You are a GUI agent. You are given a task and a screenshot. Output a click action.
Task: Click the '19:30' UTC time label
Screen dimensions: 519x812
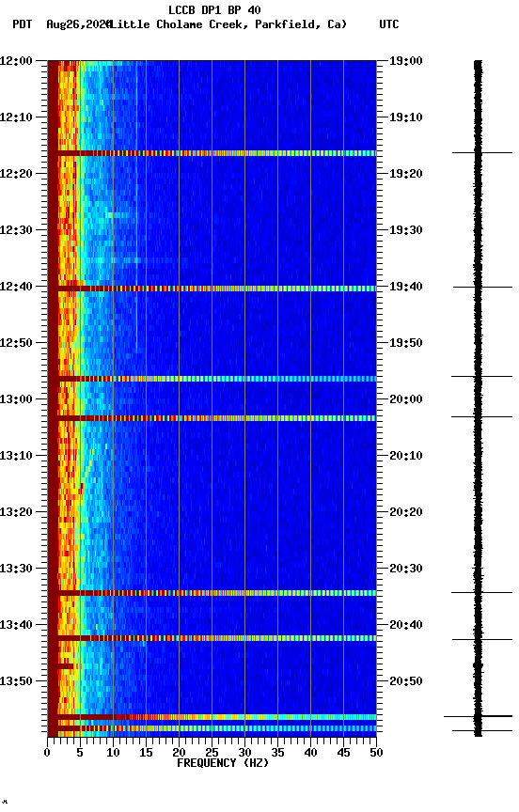(x=406, y=230)
